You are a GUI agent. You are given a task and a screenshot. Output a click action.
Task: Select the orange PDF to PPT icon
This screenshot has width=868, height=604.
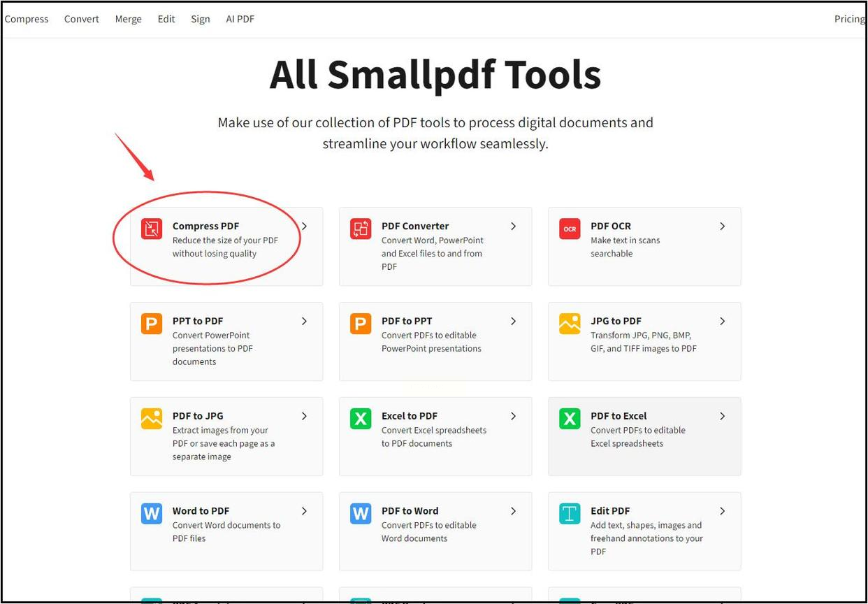(x=361, y=324)
